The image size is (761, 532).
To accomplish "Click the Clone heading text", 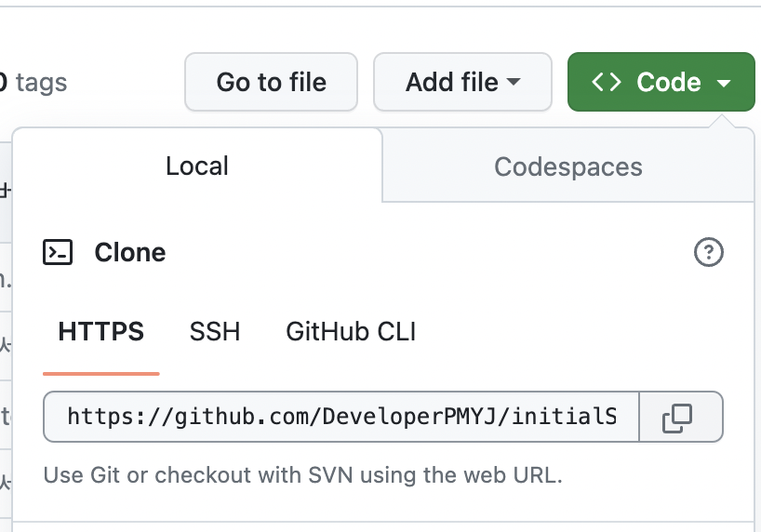I will (130, 252).
